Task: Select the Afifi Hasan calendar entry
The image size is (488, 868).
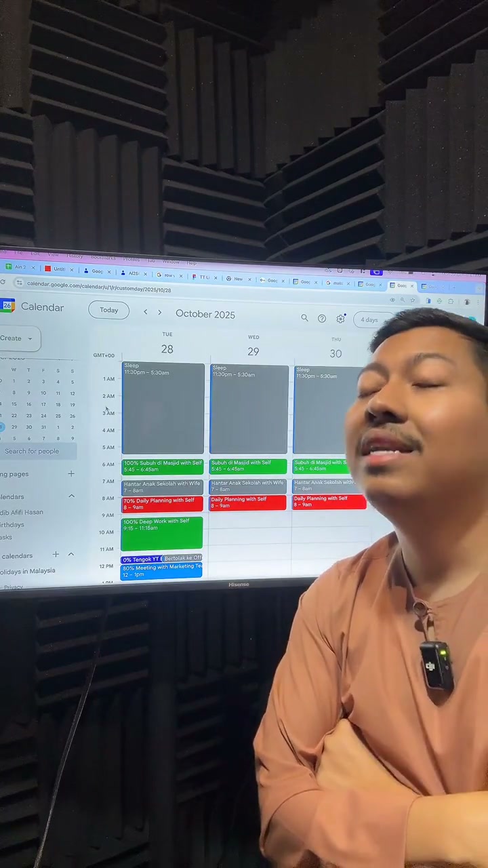Action: click(22, 513)
